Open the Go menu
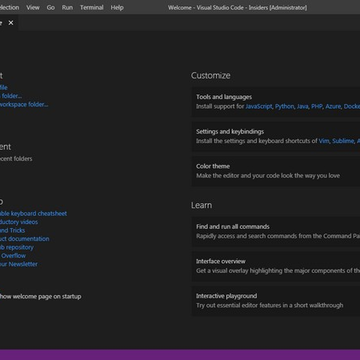The image size is (360, 360). click(x=51, y=7)
